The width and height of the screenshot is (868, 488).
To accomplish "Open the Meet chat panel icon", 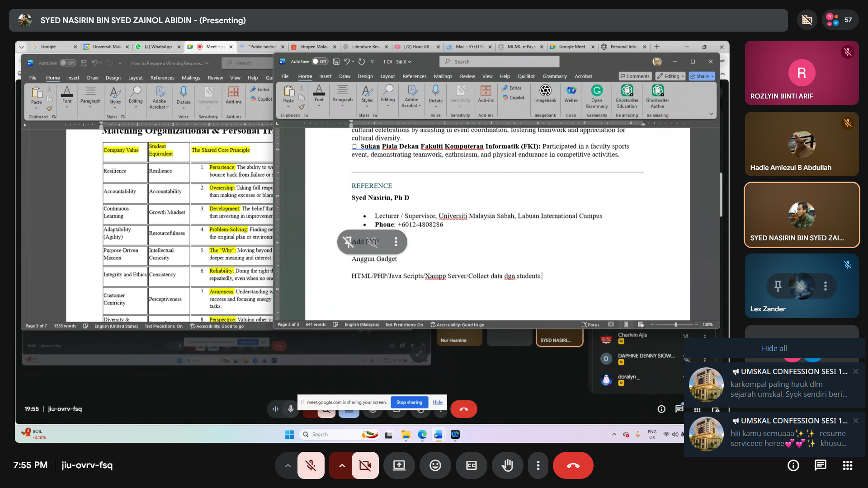I will 820,465.
